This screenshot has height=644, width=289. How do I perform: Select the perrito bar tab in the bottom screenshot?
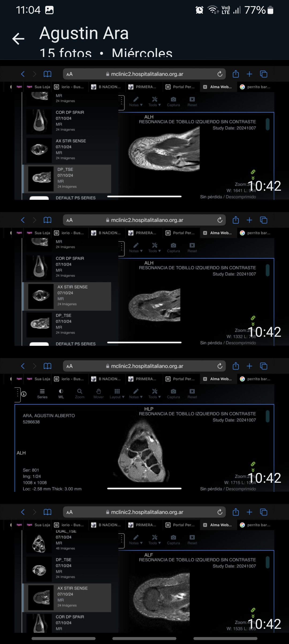click(256, 525)
